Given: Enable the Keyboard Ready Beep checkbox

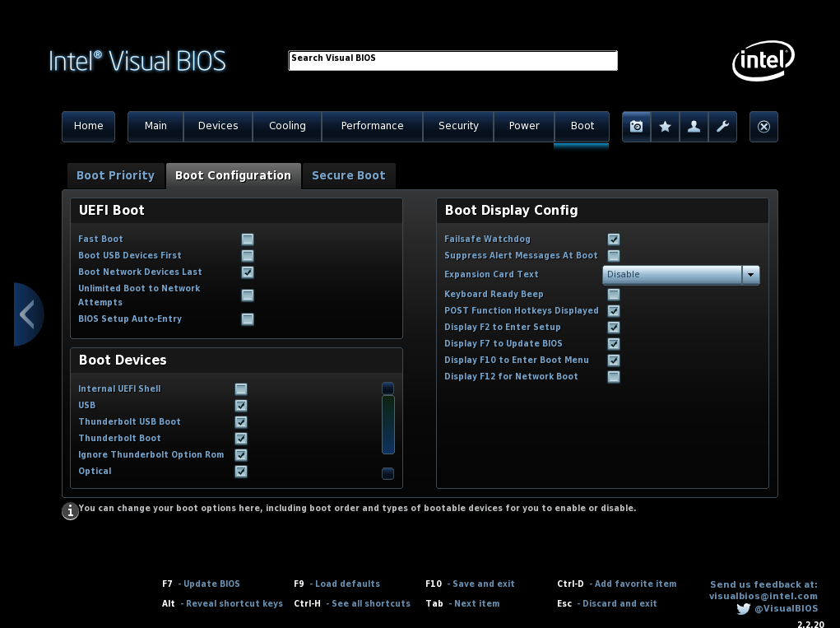Looking at the screenshot, I should 614,294.
